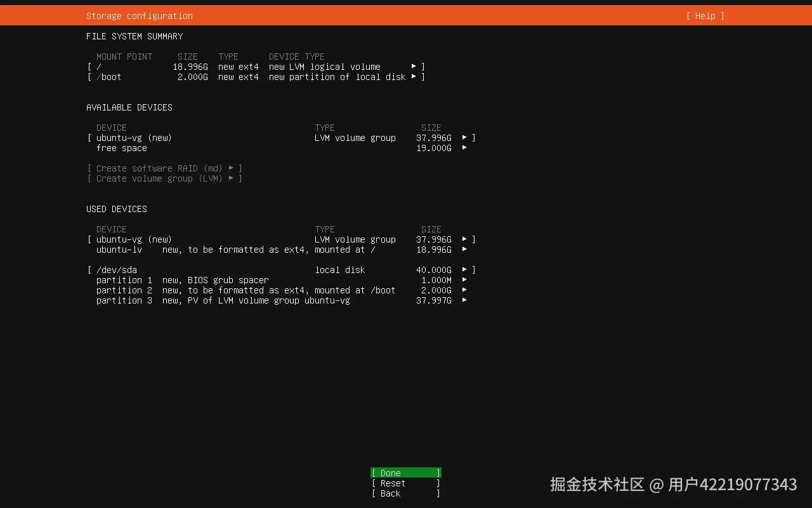
Task: Expand options for partition 2 mounted at /boot
Action: coord(464,290)
